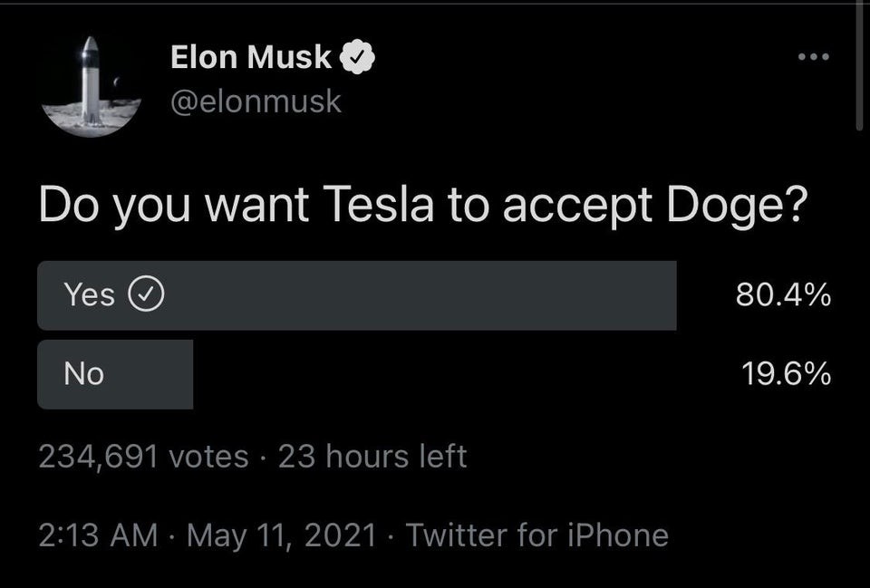Image resolution: width=870 pixels, height=588 pixels.
Task: Click the 80.4% result percentage
Action: pyautogui.click(x=783, y=295)
